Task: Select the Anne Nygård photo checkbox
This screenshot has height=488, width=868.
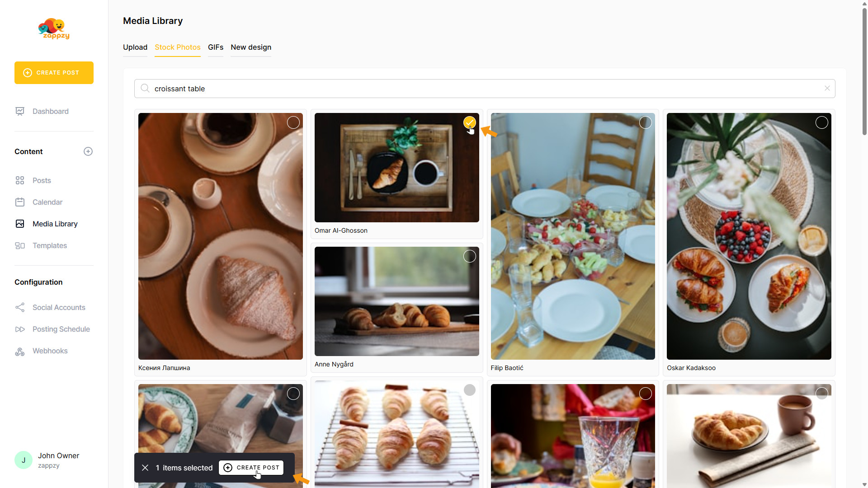Action: pyautogui.click(x=469, y=256)
